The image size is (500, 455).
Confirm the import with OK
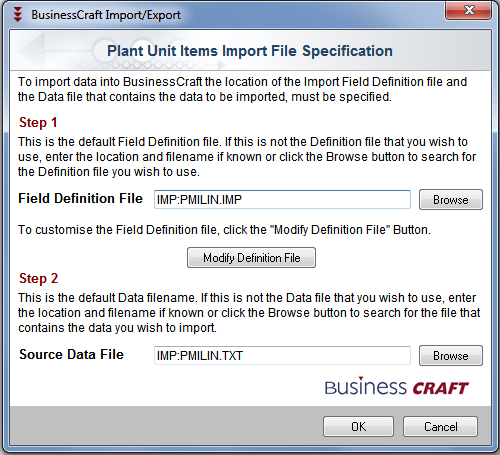[x=358, y=427]
